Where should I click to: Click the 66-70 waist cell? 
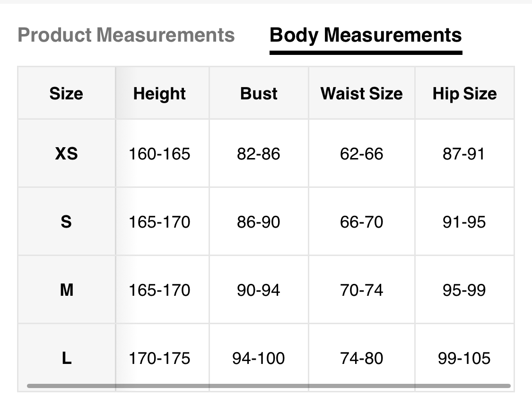pos(361,222)
